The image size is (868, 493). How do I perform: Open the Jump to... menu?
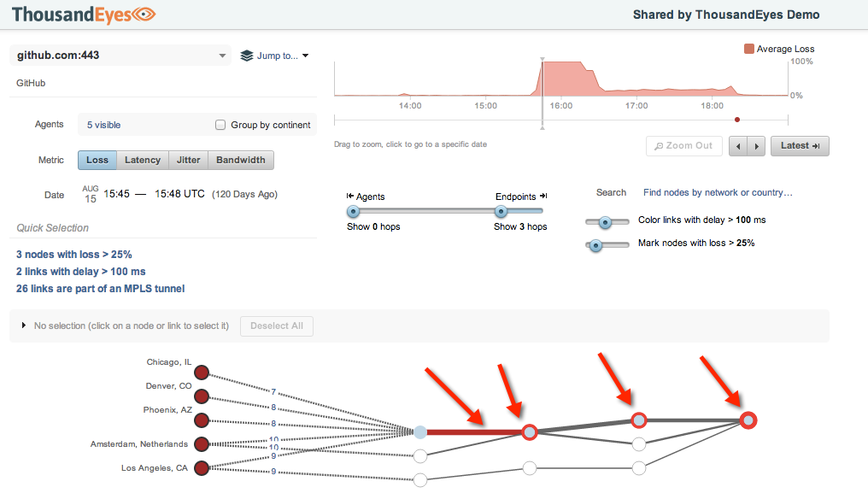pyautogui.click(x=274, y=56)
